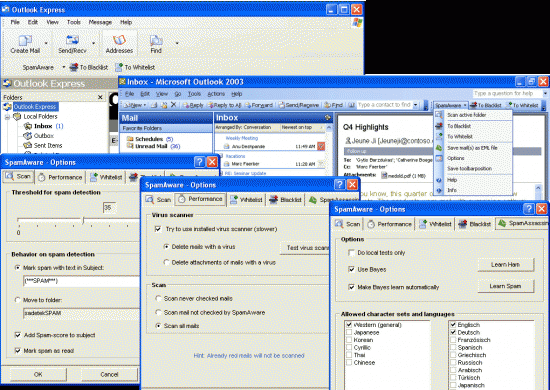This screenshot has height=390, width=550.
Task: Open Send/Recv dropdown arrow
Action: tap(93, 43)
